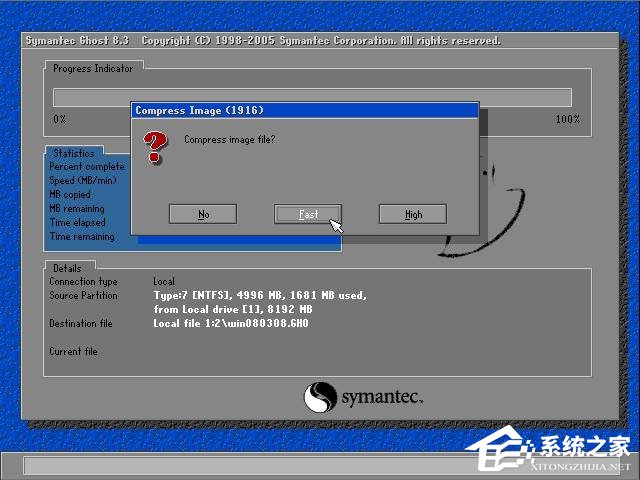The height and width of the screenshot is (480, 640).
Task: Select the Progress Indicator label
Action: pyautogui.click(x=93, y=69)
